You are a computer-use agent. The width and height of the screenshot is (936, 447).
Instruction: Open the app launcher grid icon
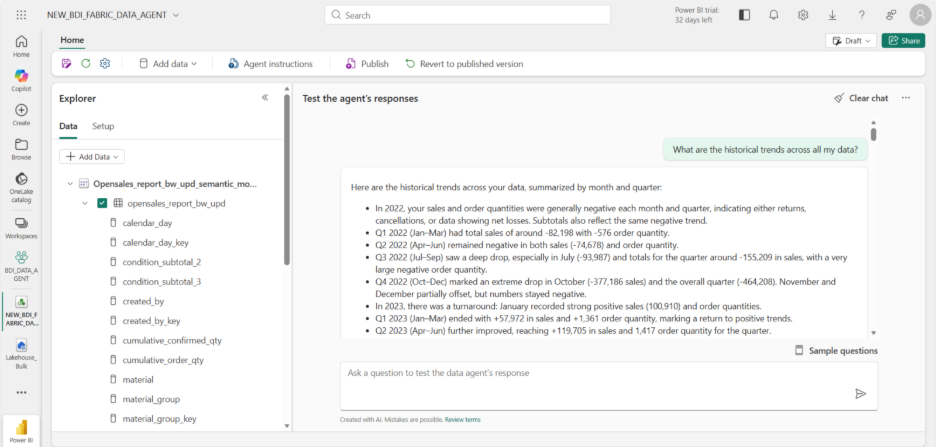[x=21, y=15]
